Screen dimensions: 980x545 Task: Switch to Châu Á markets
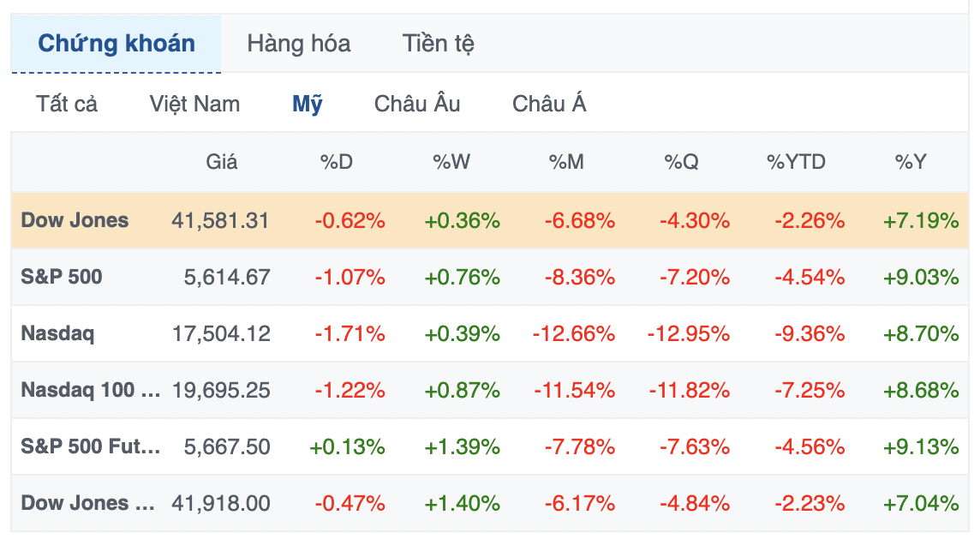549,104
